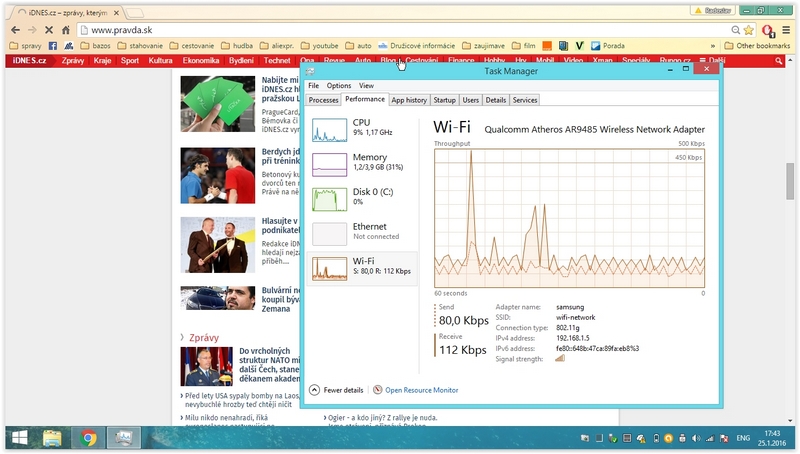Click safely remove hardware tray icon
Screen dimensions: 800x454
point(613,438)
